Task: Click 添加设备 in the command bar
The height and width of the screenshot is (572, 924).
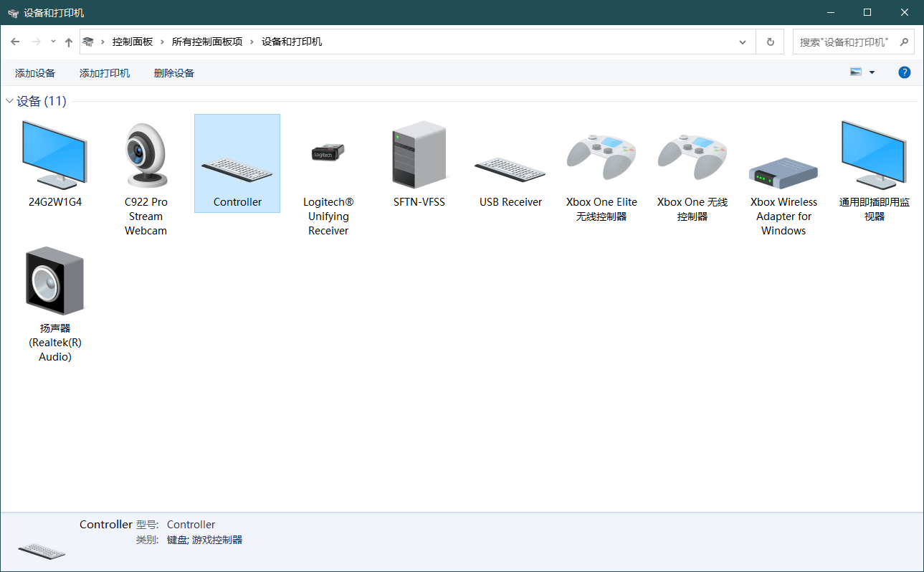Action: pos(35,73)
